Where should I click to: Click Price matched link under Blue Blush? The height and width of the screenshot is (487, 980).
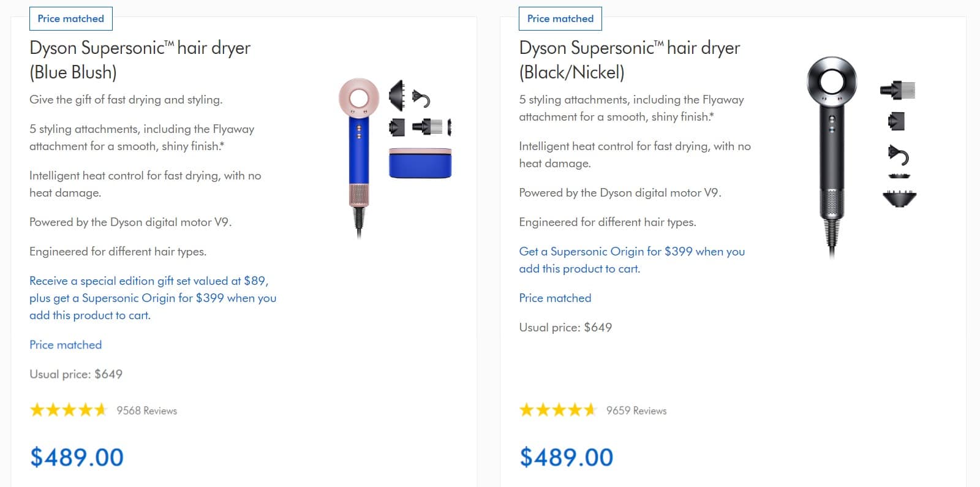tap(66, 345)
